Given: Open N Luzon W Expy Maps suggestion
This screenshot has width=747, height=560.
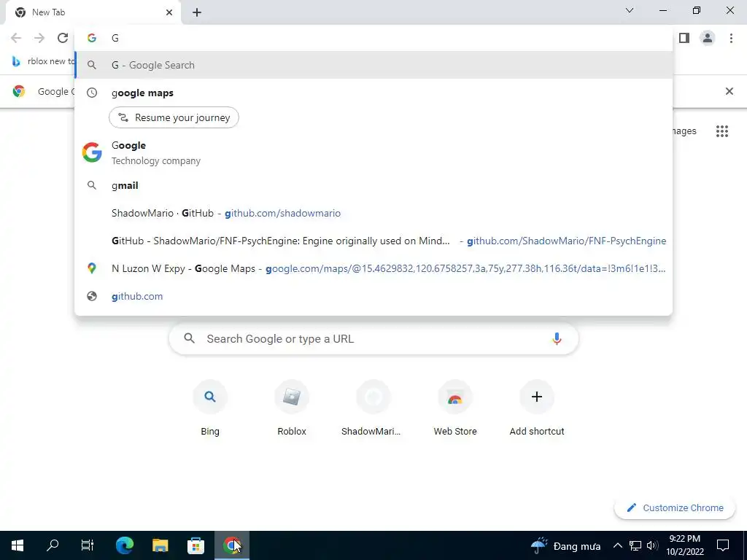Looking at the screenshot, I should (x=373, y=268).
